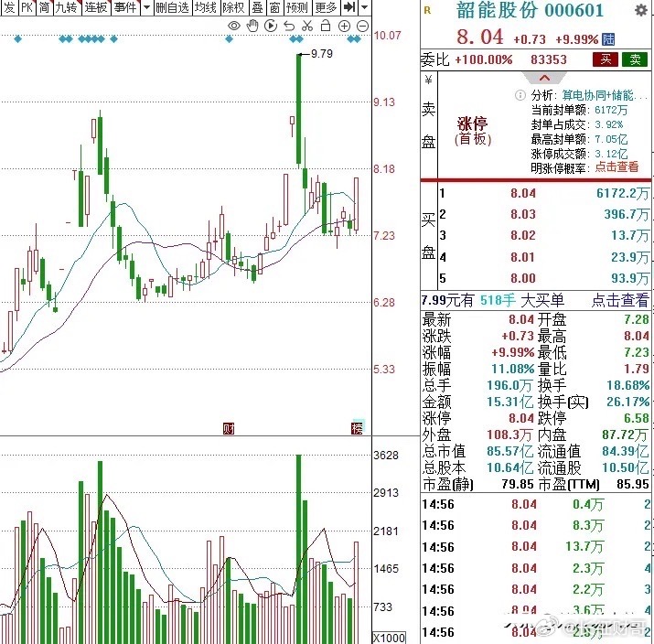Click red 点击查看 next to 明涨停概率

(616, 166)
